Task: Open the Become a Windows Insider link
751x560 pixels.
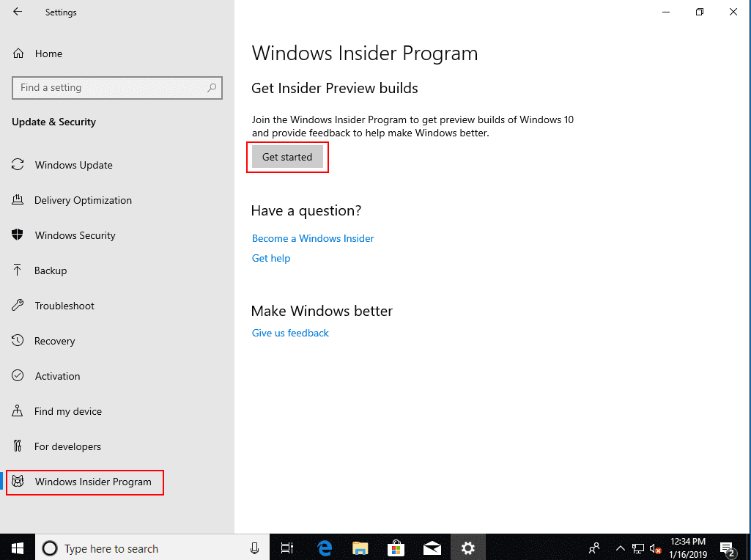Action: click(313, 238)
